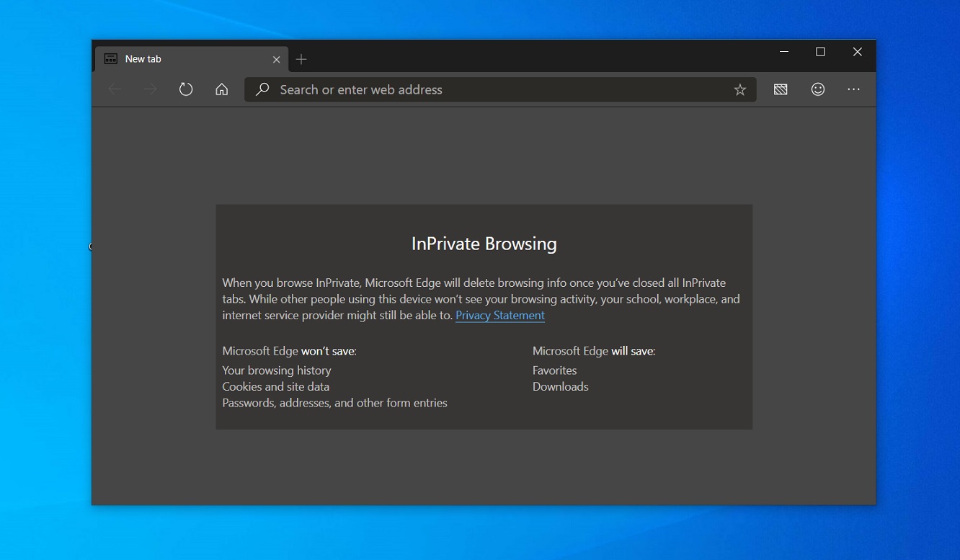Select the New tab tab
The image size is (960, 560).
pos(192,59)
